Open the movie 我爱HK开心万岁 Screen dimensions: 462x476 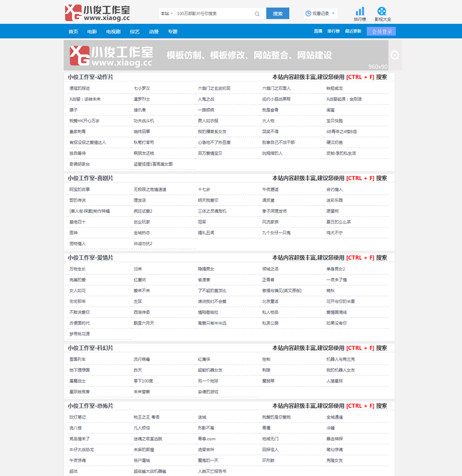[84, 121]
